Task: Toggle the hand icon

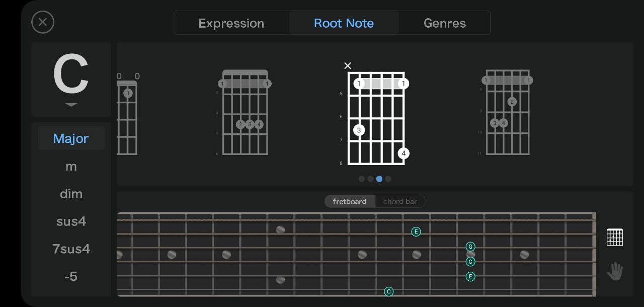Action: [x=615, y=272]
